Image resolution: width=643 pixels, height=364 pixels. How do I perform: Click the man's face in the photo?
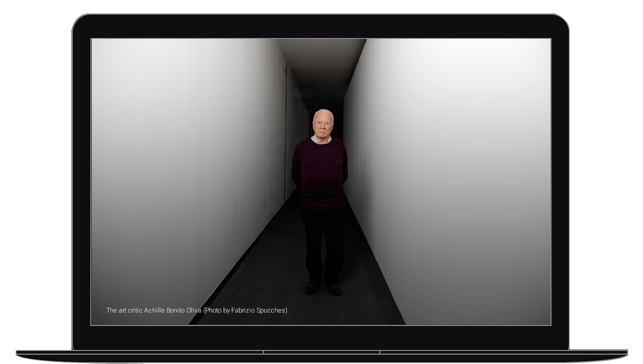click(x=323, y=126)
